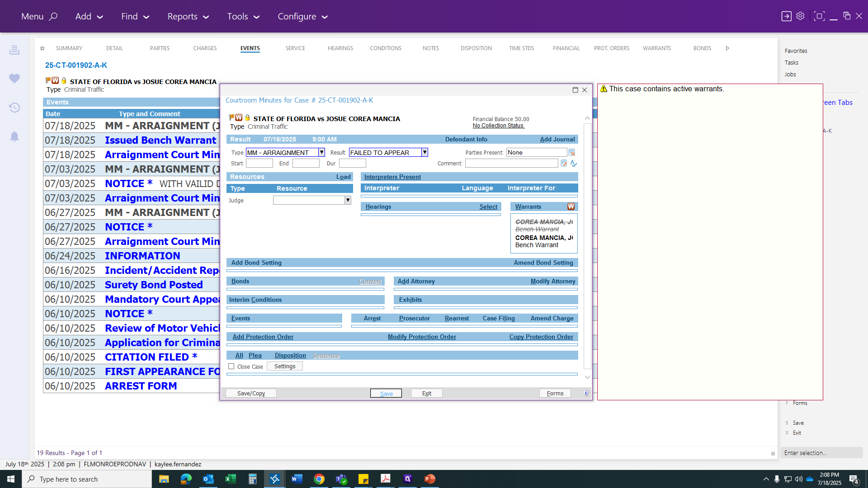
Task: Click the Load link in Resources header
Action: [x=343, y=177]
